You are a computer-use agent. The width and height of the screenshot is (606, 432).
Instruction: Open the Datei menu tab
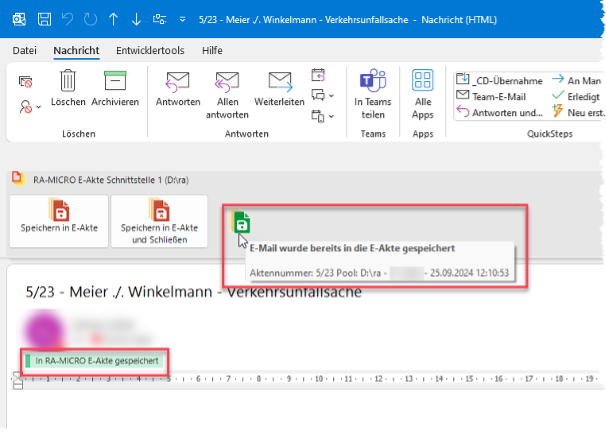point(25,49)
